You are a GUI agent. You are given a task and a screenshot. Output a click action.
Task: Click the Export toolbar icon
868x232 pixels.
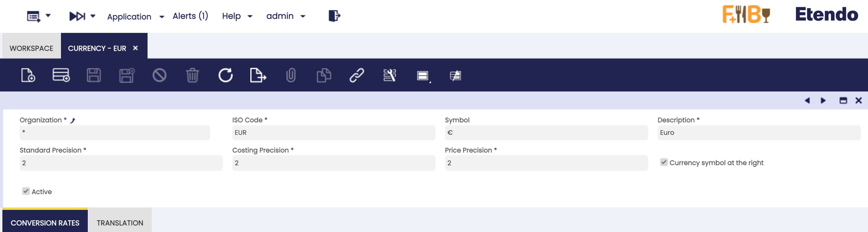(x=258, y=75)
